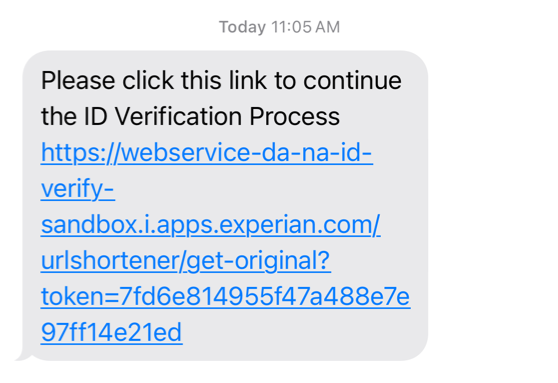Select the "verify-" link segment

click(78, 189)
